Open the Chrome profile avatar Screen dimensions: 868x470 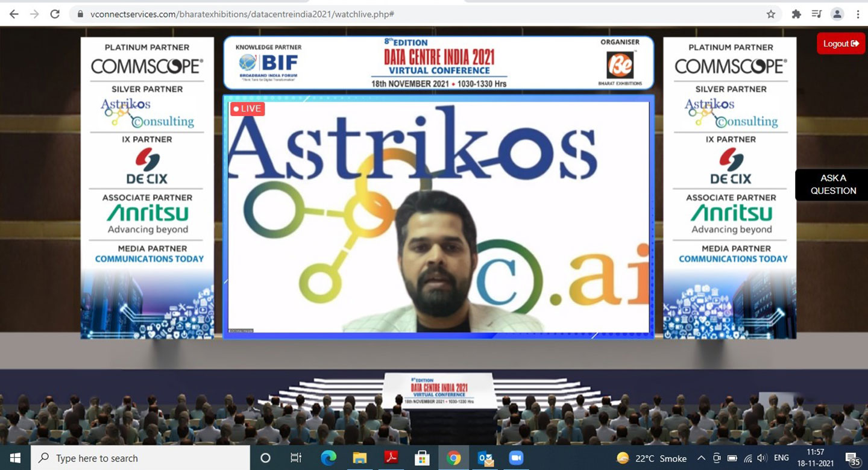837,14
